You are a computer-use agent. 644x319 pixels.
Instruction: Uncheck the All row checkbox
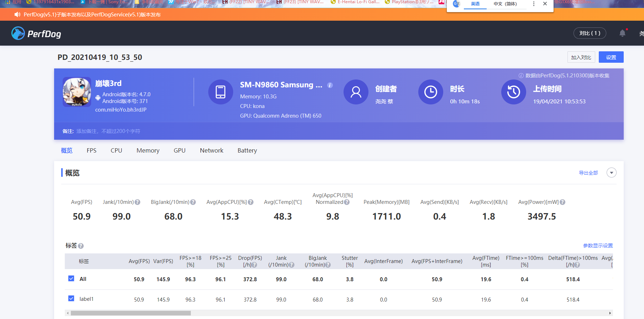pyautogui.click(x=71, y=279)
